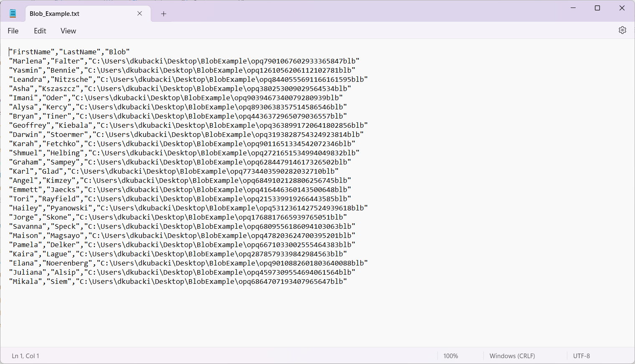
Task: Click the line starting with "Geoffrey","Kiebala"
Action: pyautogui.click(x=188, y=125)
